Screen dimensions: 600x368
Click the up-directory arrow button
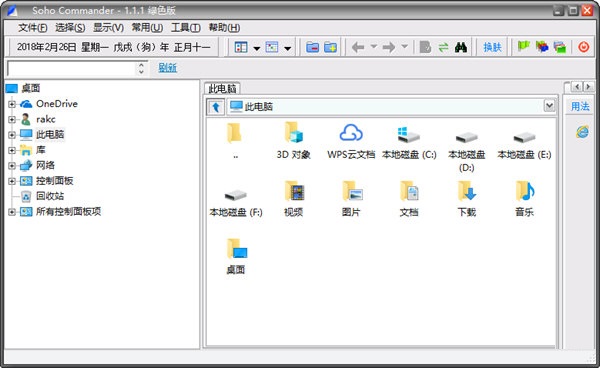pyautogui.click(x=216, y=107)
